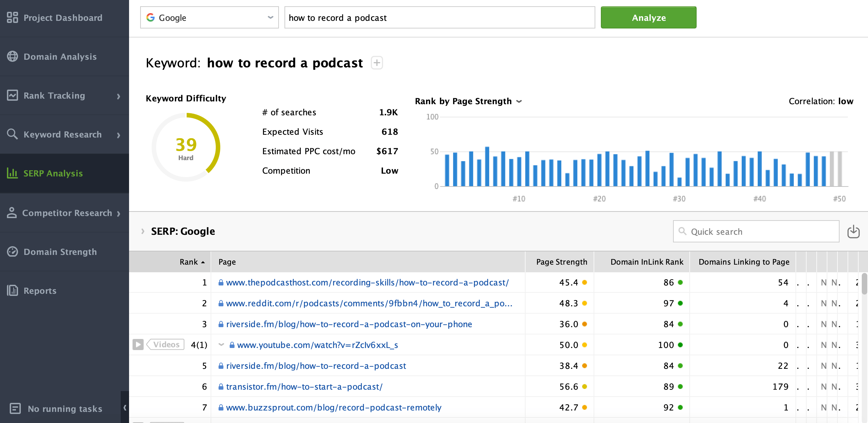Click lock icon beside thepodcasthost.com
The height and width of the screenshot is (423, 868).
point(221,282)
